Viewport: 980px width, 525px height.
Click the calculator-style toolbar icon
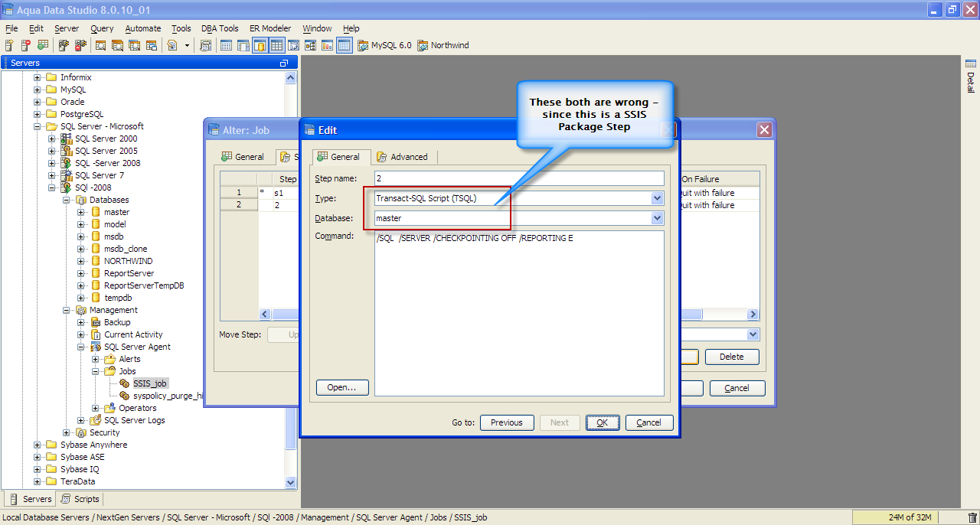pos(205,45)
